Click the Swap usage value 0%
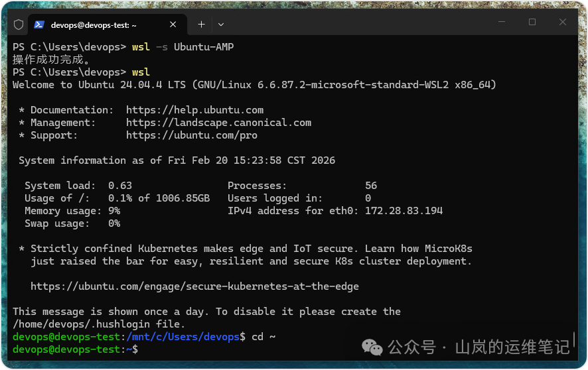 114,223
